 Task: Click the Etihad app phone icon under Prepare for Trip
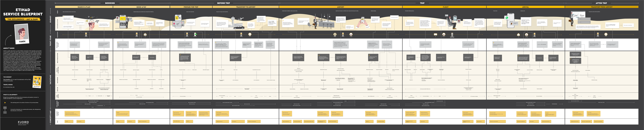pos(187,34)
